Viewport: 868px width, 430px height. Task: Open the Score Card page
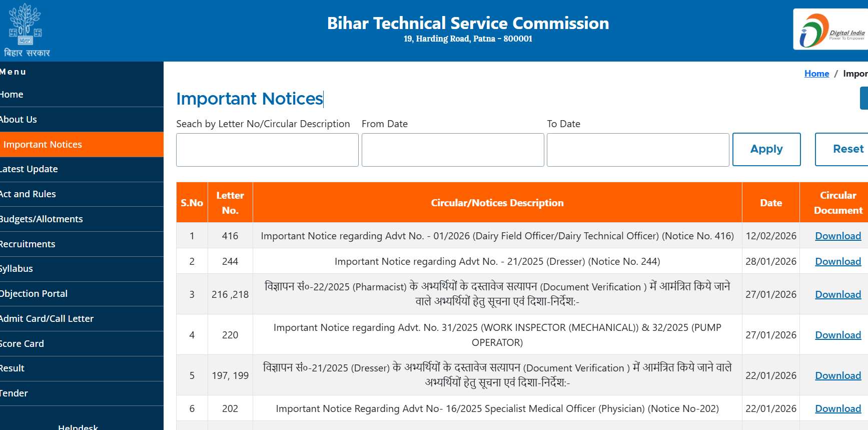tap(22, 344)
